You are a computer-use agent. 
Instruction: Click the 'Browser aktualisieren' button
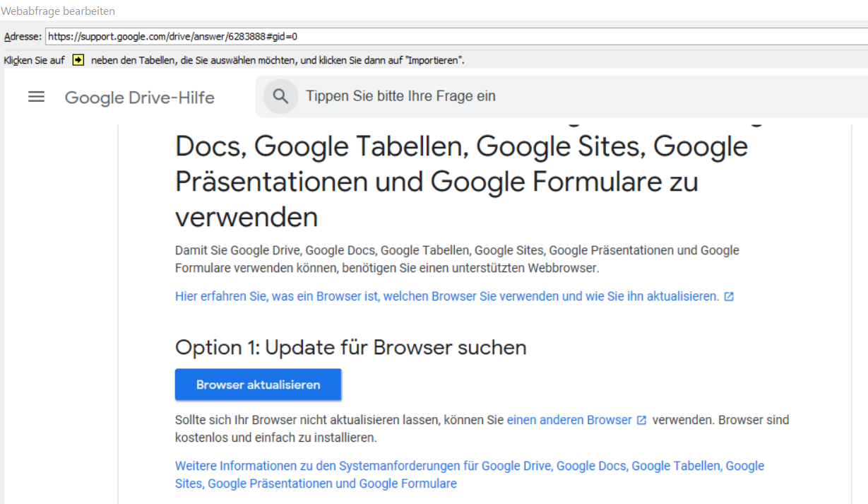point(258,385)
